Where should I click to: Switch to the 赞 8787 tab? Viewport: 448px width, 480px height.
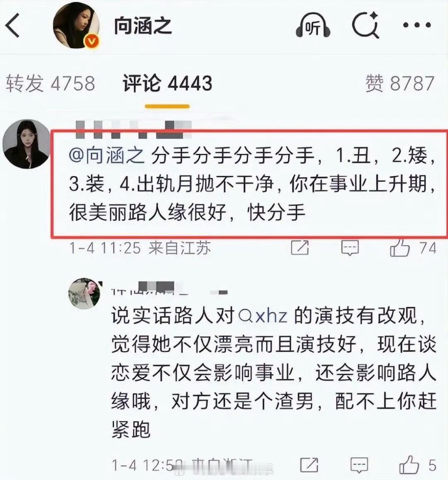(400, 83)
